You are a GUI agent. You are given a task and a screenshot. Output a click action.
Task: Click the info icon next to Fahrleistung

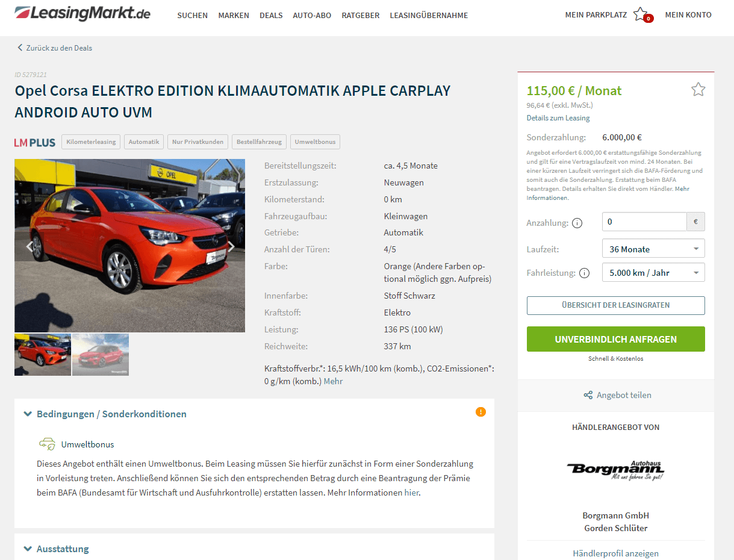click(x=584, y=273)
